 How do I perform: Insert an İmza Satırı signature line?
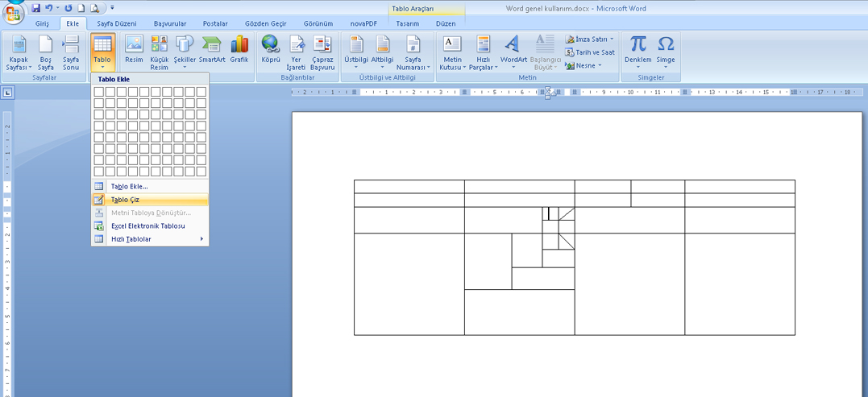pyautogui.click(x=590, y=39)
